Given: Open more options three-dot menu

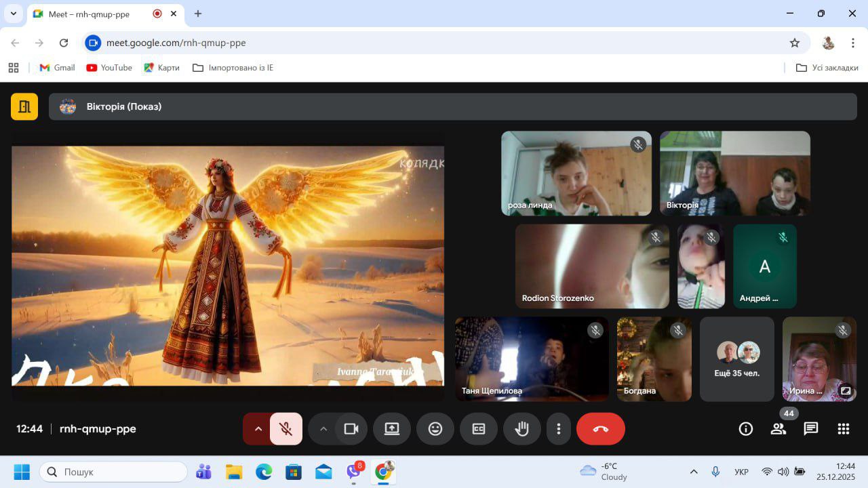Looking at the screenshot, I should click(x=558, y=429).
